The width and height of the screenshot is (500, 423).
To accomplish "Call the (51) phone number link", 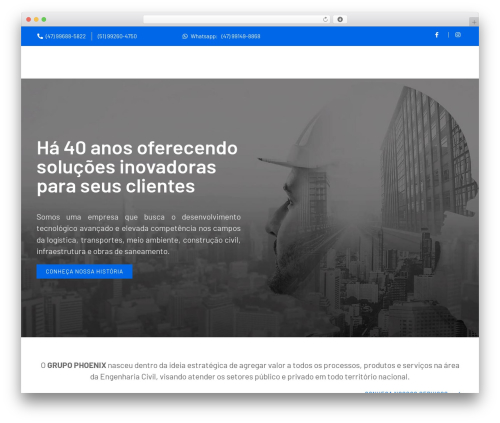I will click(x=117, y=36).
